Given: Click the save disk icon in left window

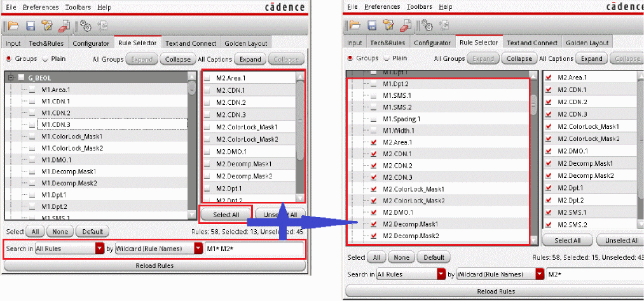Looking at the screenshot, I should [x=31, y=26].
